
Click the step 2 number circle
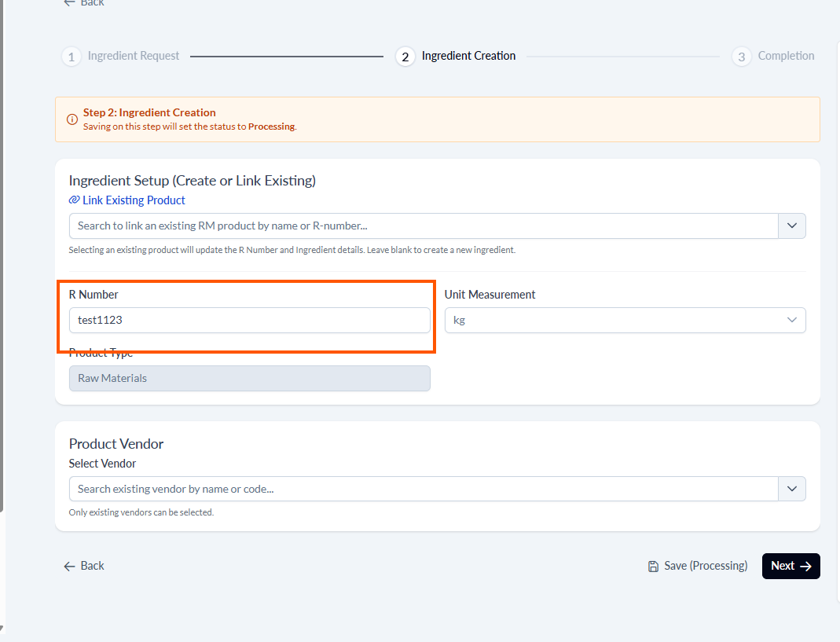[405, 57]
